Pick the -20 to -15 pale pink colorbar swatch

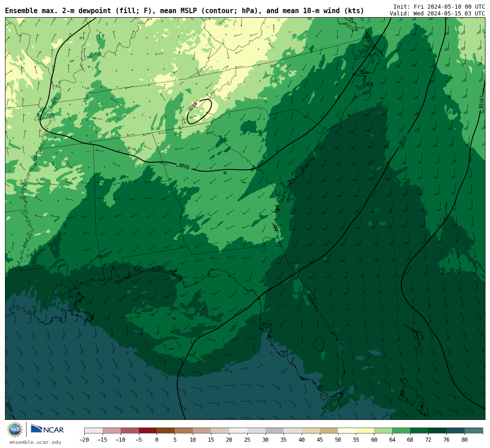tap(93, 431)
